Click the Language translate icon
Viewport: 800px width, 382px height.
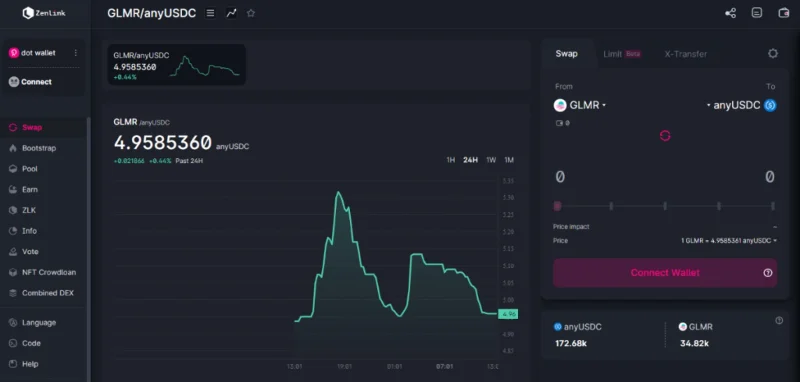pos(13,323)
